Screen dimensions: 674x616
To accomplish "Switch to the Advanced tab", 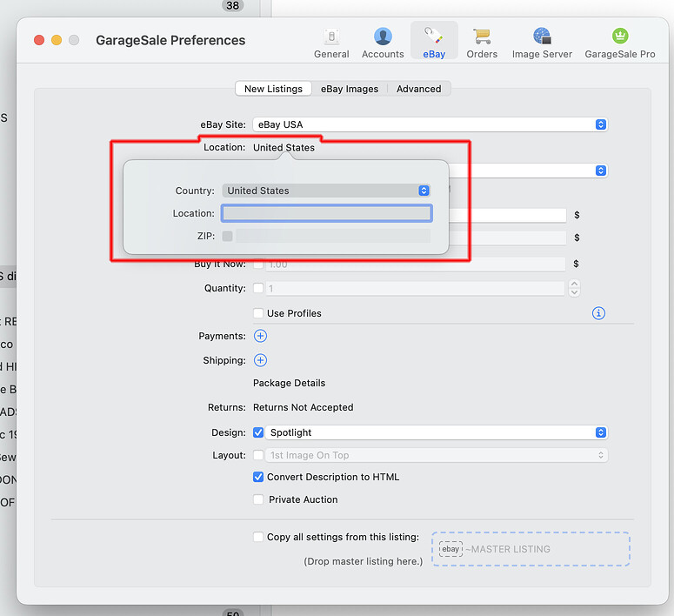I will click(418, 89).
